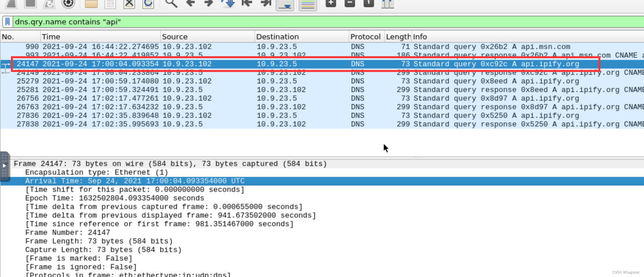The height and width of the screenshot is (277, 644).
Task: Sort by the Destination column header
Action: [302, 37]
